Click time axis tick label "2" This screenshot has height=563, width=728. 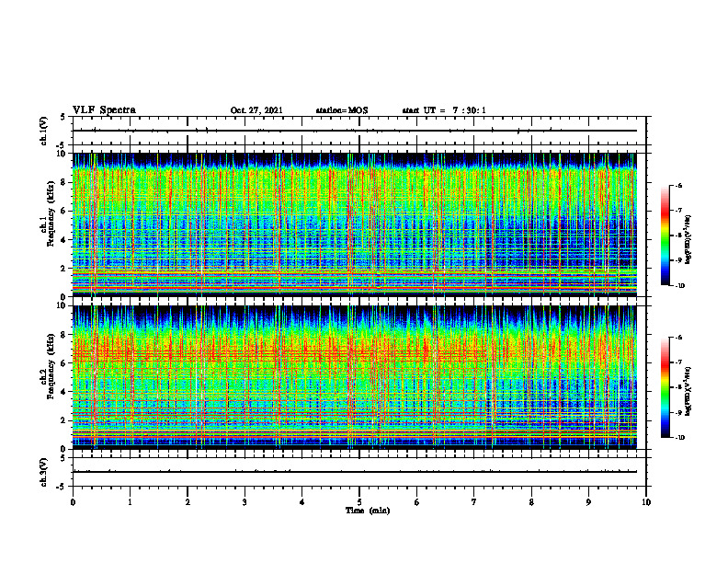(188, 502)
